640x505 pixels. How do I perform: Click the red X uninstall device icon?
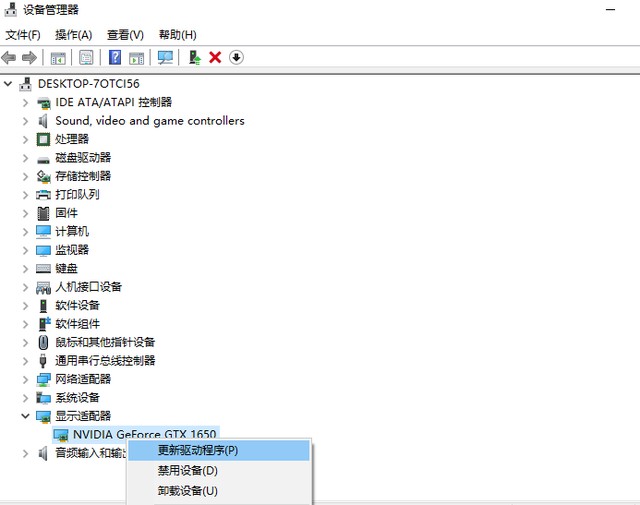click(x=214, y=58)
